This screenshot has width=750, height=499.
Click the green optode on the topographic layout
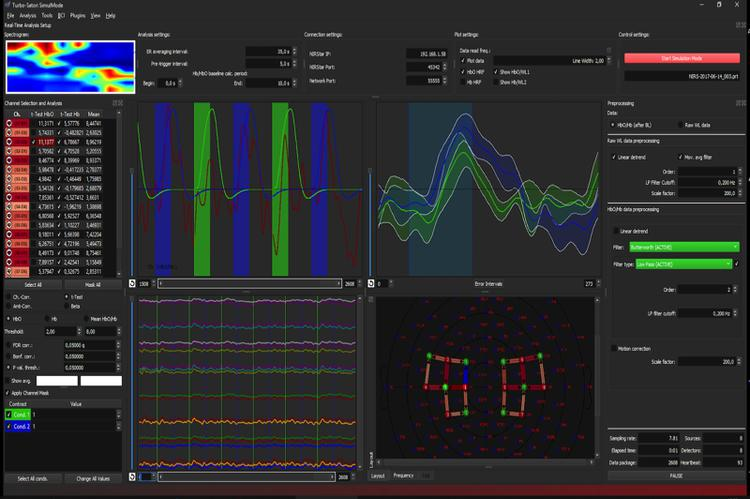[x=427, y=356]
